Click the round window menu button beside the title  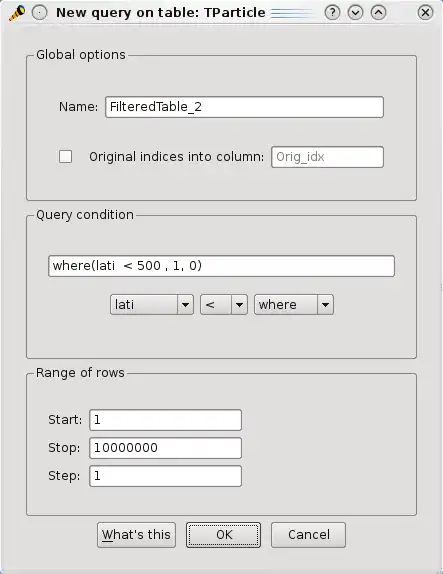click(40, 13)
